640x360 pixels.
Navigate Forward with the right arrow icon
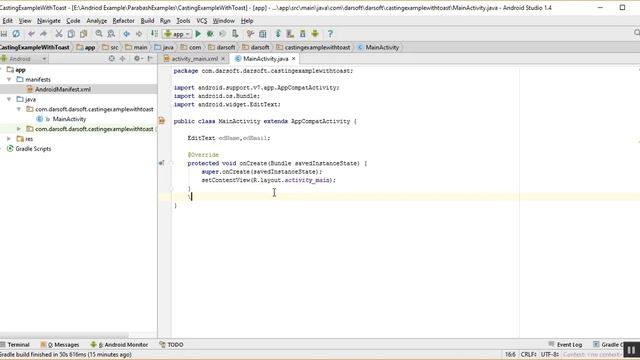(139, 34)
